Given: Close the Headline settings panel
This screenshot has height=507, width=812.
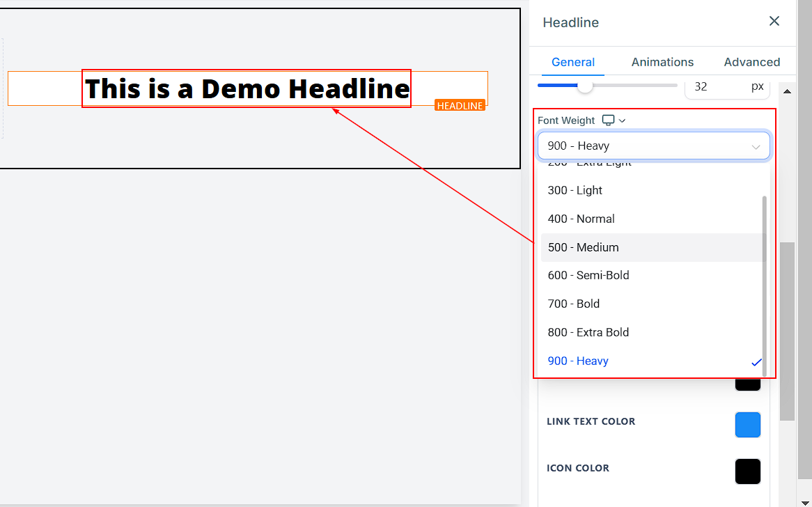Looking at the screenshot, I should pos(774,21).
